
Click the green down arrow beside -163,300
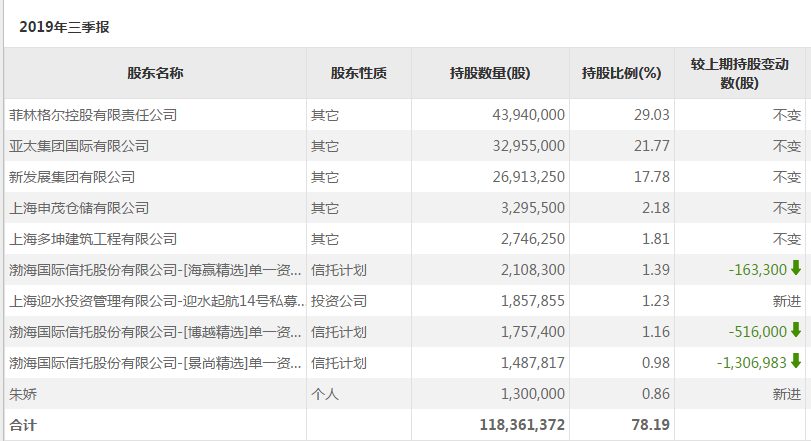[795, 268]
